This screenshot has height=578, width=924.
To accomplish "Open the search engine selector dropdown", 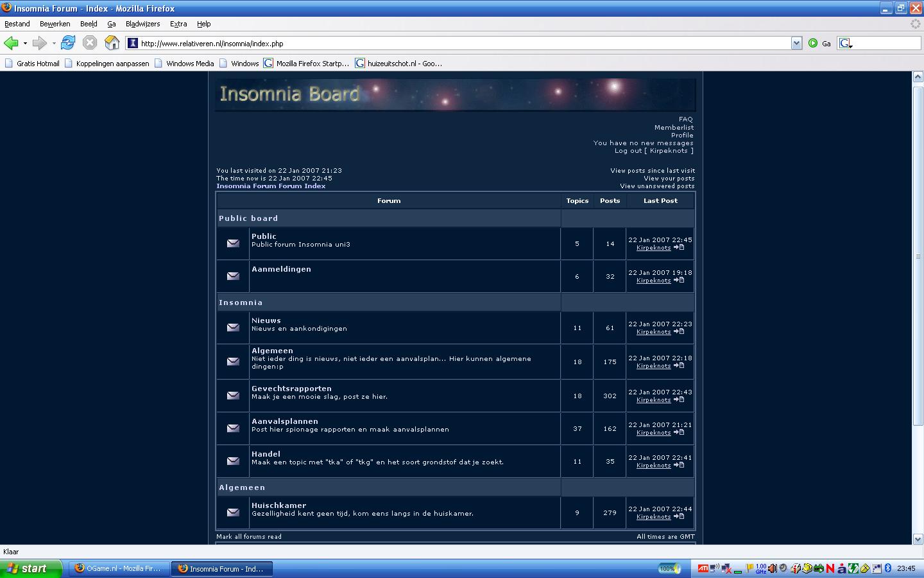I will [x=846, y=44].
